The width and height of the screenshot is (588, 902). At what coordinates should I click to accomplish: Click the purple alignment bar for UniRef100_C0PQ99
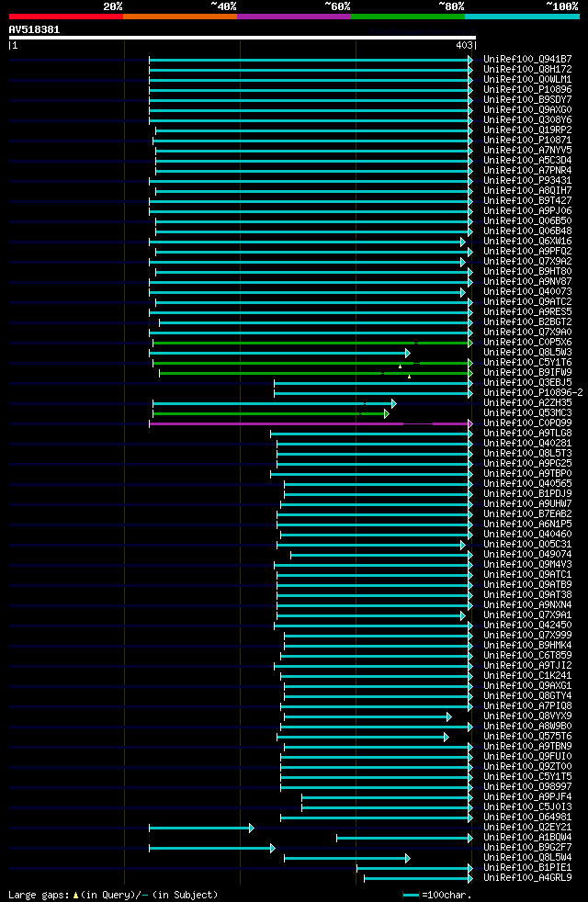click(x=311, y=423)
